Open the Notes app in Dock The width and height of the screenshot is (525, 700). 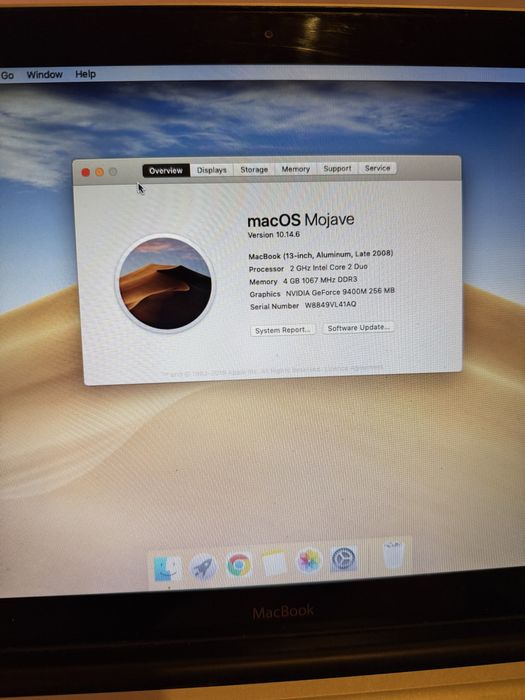coord(274,562)
